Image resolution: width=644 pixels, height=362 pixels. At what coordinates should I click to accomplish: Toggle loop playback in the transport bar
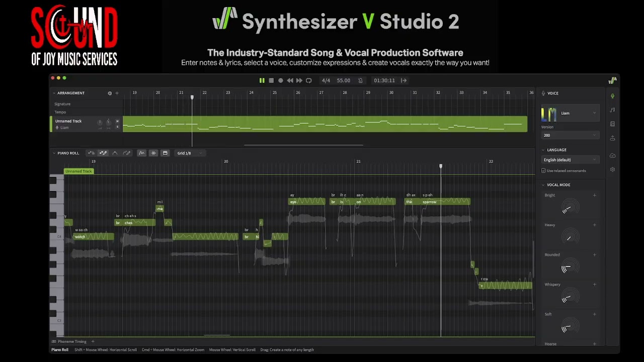click(x=309, y=80)
